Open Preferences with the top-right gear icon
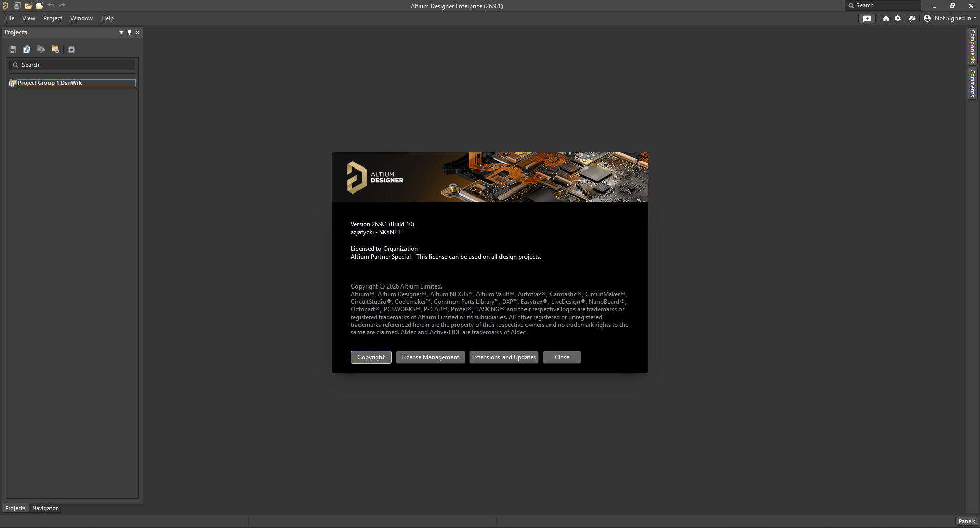 pyautogui.click(x=898, y=18)
